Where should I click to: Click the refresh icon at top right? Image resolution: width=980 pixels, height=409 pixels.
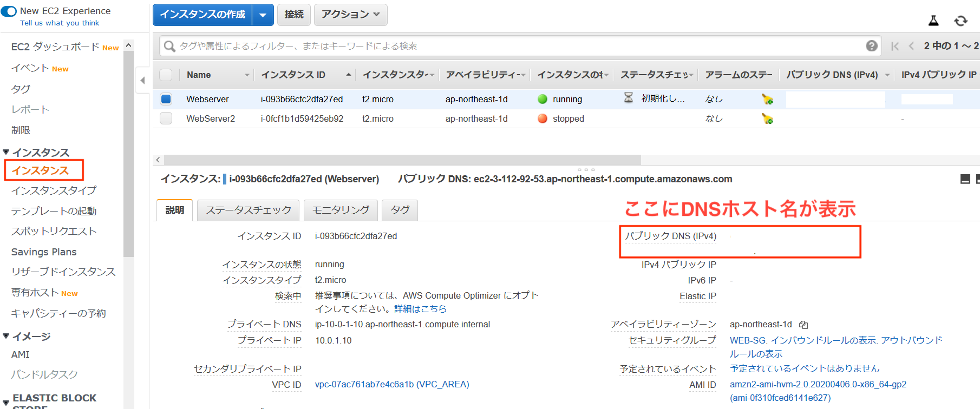tap(961, 21)
